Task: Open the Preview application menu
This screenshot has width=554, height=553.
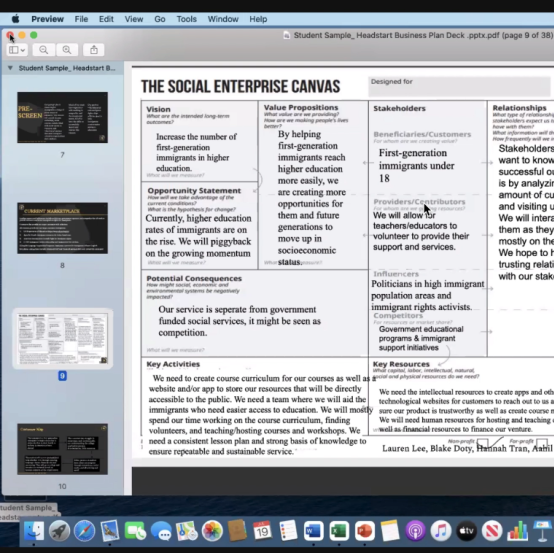Action: (x=47, y=19)
